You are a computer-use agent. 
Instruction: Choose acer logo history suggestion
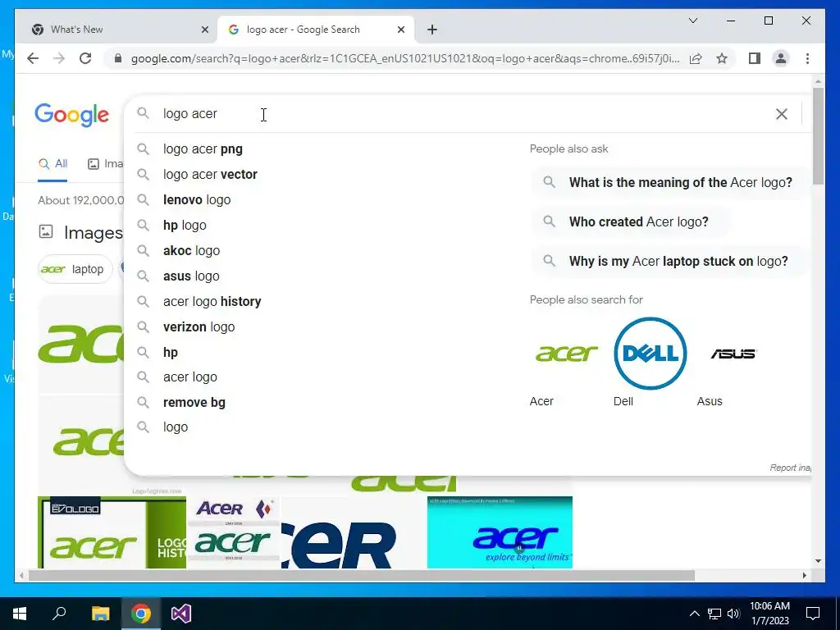[x=212, y=302]
